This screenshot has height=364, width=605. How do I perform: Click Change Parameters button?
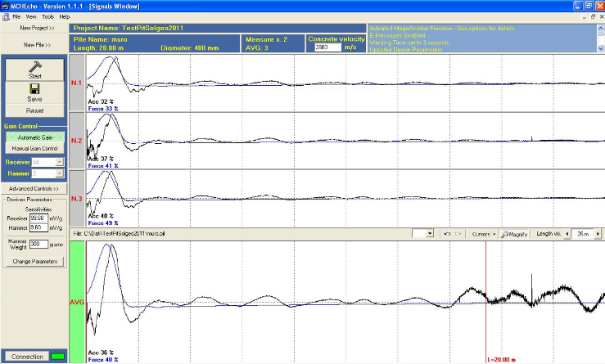coord(34,262)
